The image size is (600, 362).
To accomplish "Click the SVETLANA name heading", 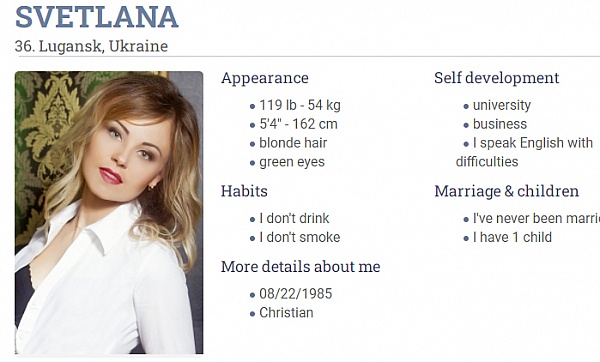I will pyautogui.click(x=96, y=17).
